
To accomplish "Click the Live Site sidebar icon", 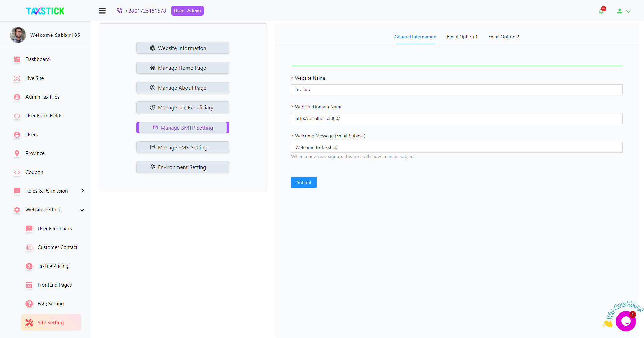I will (17, 78).
